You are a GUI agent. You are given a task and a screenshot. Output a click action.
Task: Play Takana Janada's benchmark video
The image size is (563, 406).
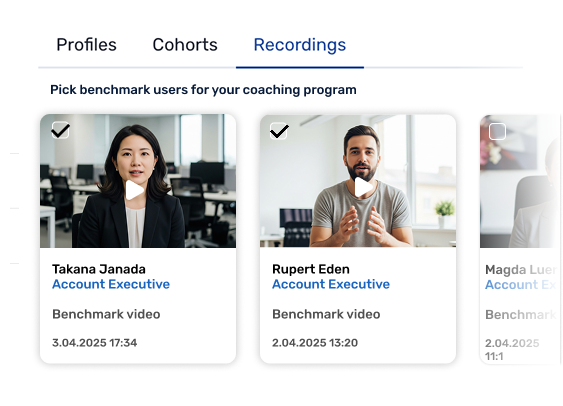[134, 190]
